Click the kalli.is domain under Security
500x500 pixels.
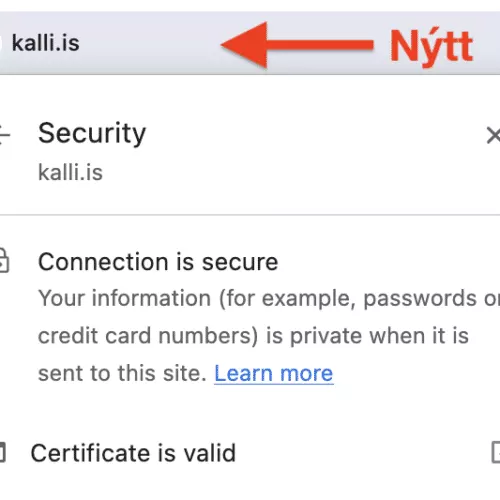[70, 172]
